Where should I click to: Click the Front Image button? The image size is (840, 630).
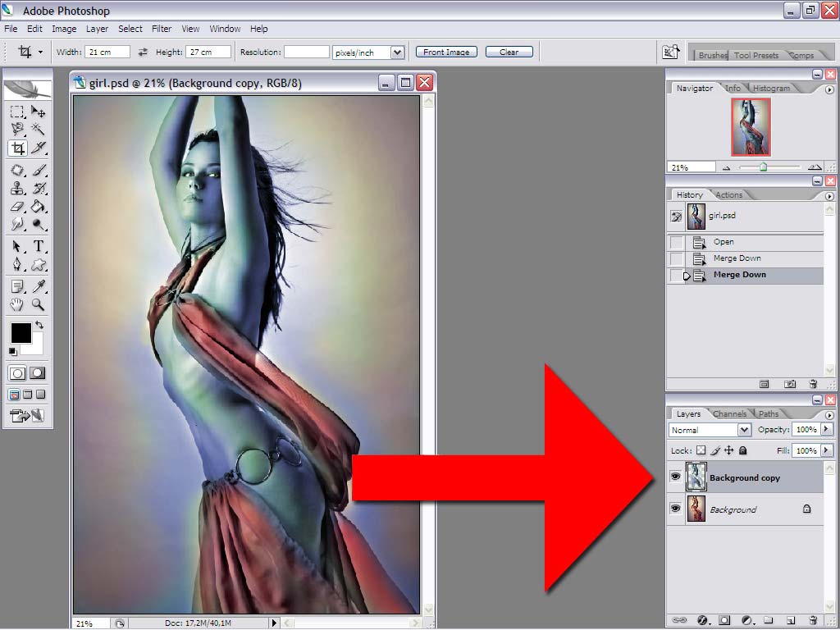click(446, 52)
